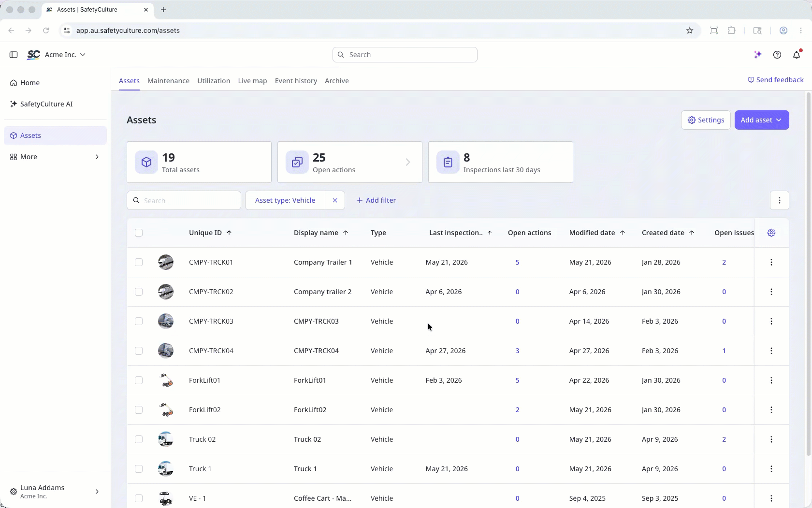Select the Truck 02 row checkbox

click(139, 439)
